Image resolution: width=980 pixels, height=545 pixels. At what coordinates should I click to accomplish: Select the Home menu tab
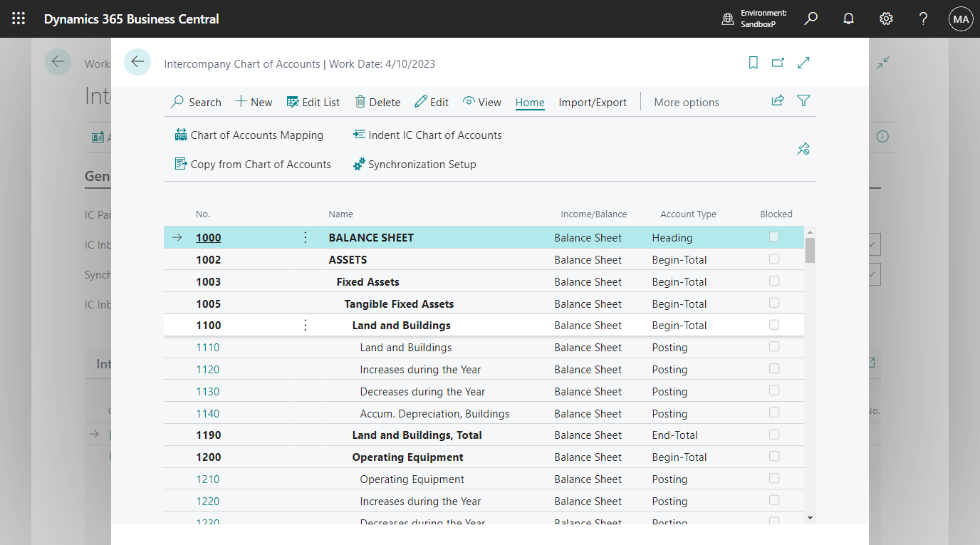[x=530, y=102]
